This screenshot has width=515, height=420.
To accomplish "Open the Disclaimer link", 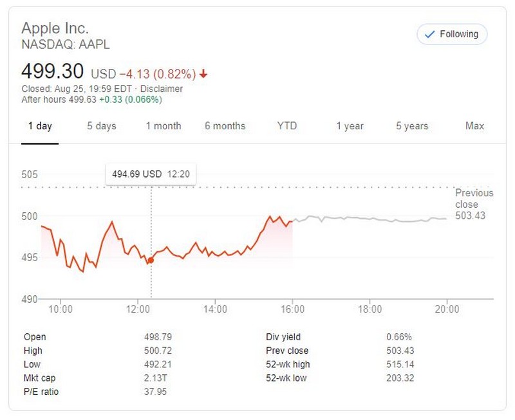I will coord(161,89).
